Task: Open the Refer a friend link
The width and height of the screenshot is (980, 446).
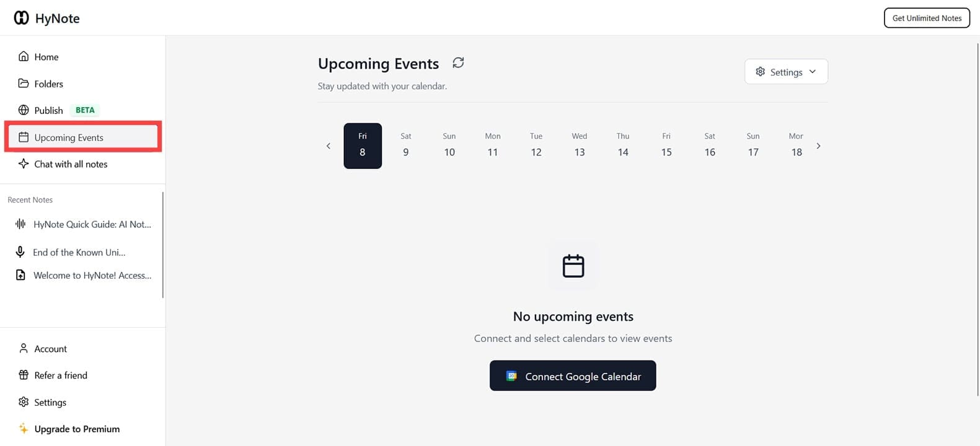Action: pyautogui.click(x=83, y=375)
